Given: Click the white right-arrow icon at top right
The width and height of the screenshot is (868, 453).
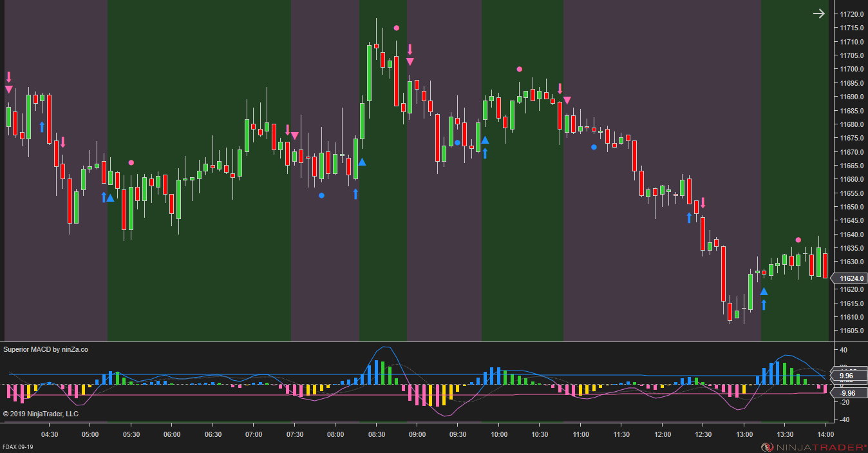Looking at the screenshot, I should pyautogui.click(x=818, y=13).
